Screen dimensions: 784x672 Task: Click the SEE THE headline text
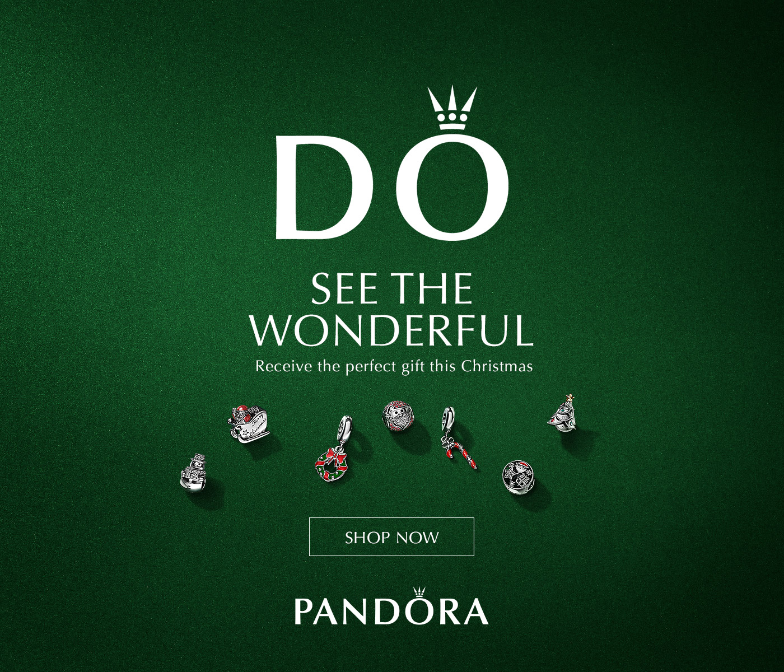(391, 289)
